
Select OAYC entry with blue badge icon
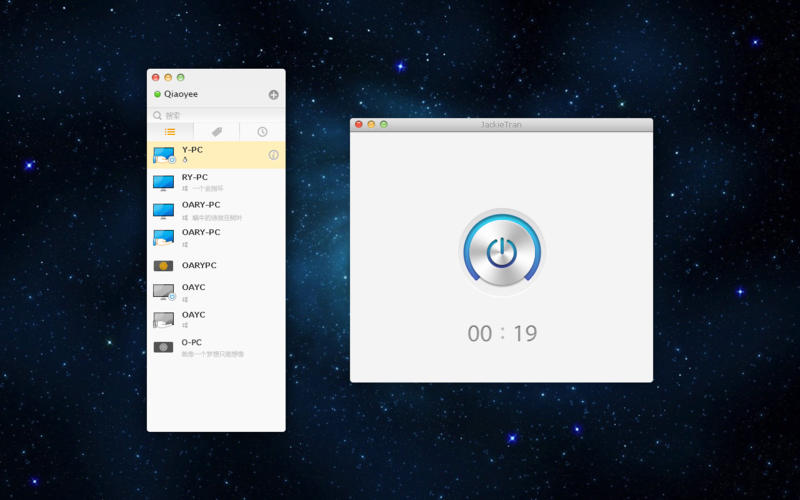click(x=210, y=292)
